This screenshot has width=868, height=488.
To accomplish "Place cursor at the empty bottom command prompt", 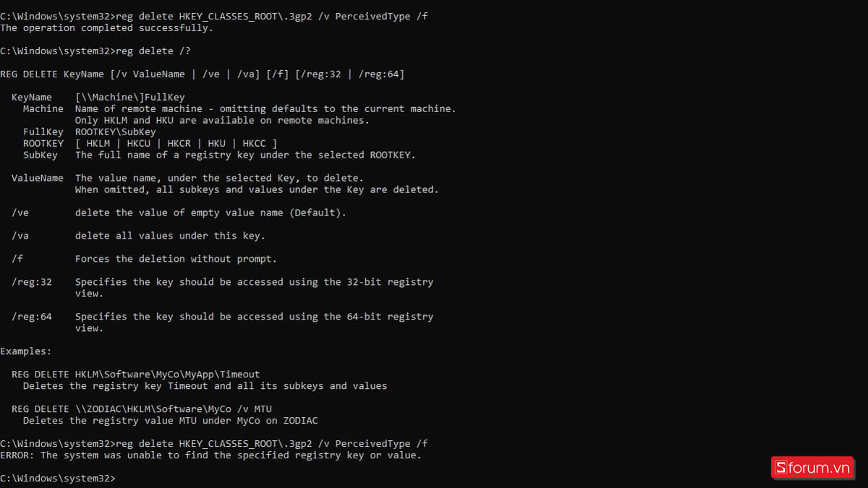I will pyautogui.click(x=58, y=479).
